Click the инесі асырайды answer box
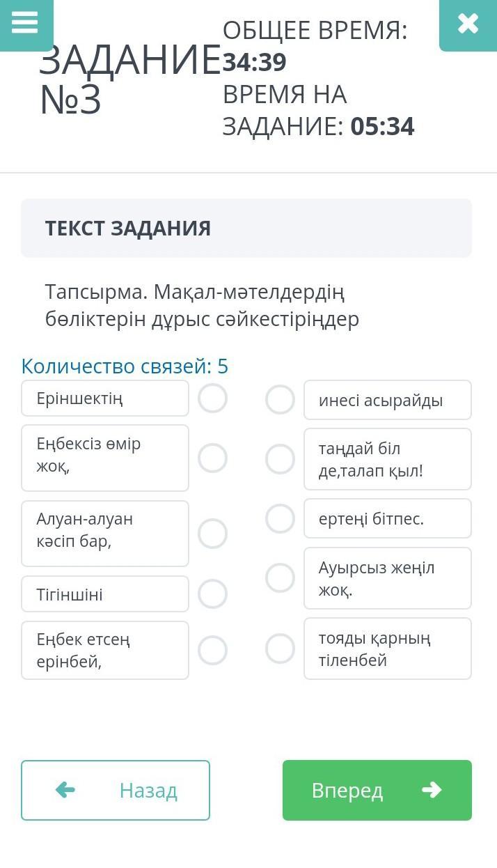This screenshot has width=497, height=868. 388,400
